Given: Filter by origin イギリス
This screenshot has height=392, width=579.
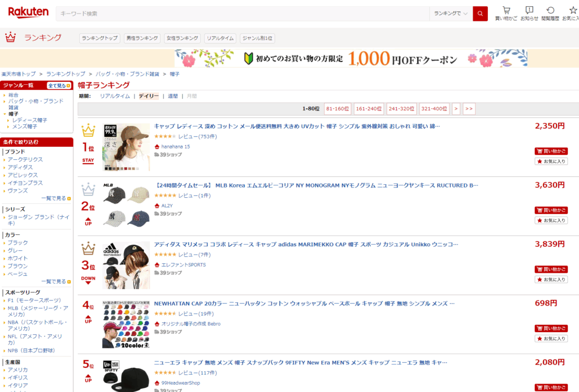Looking at the screenshot, I should (x=18, y=378).
